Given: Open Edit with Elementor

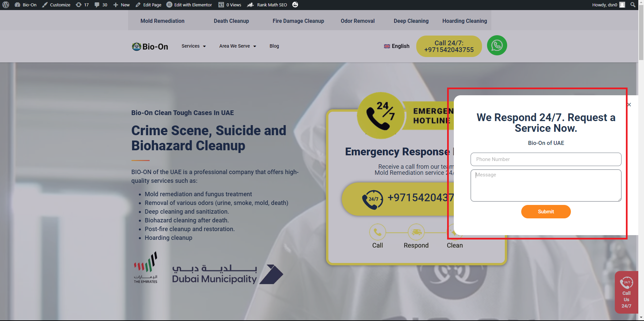Looking at the screenshot, I should [189, 5].
